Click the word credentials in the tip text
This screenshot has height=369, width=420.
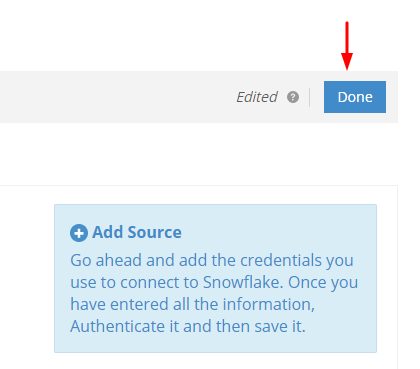pos(281,260)
